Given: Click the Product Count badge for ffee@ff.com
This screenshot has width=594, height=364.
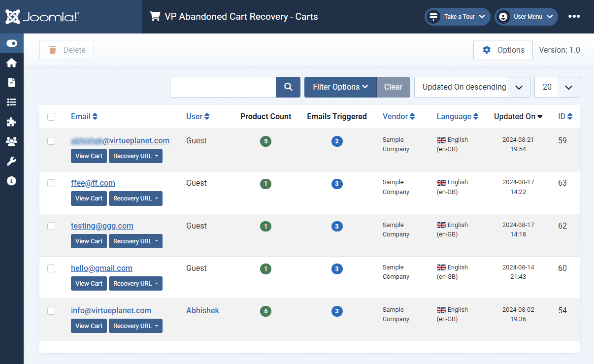Looking at the screenshot, I should tap(265, 184).
